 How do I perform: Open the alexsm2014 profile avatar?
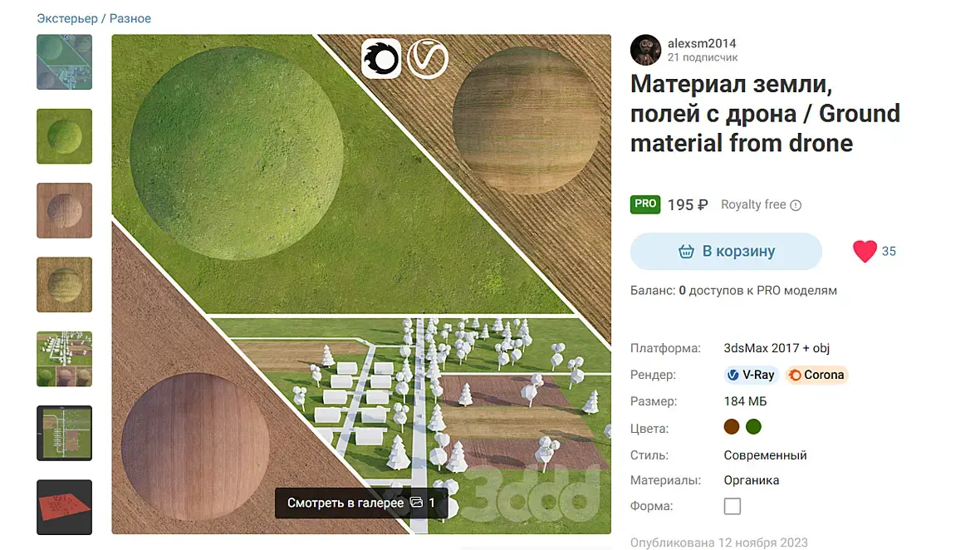pos(645,50)
